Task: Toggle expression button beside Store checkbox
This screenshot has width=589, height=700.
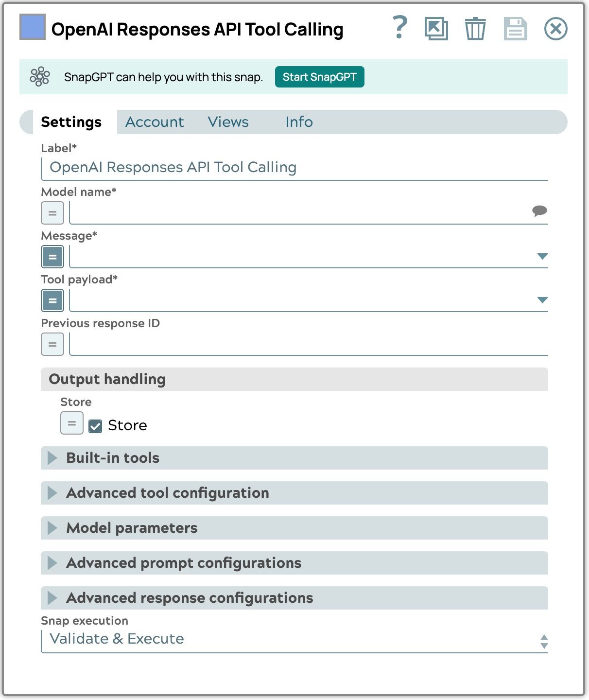Action: tap(72, 423)
